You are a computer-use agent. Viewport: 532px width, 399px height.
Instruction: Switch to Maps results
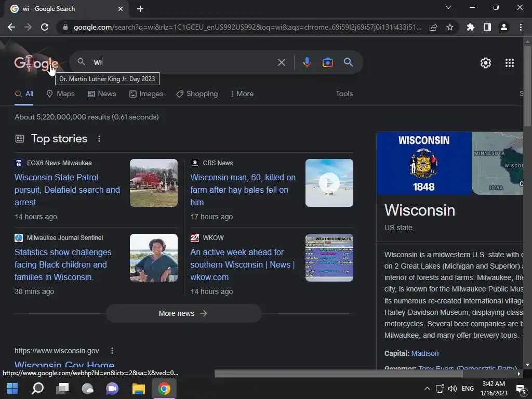point(60,94)
